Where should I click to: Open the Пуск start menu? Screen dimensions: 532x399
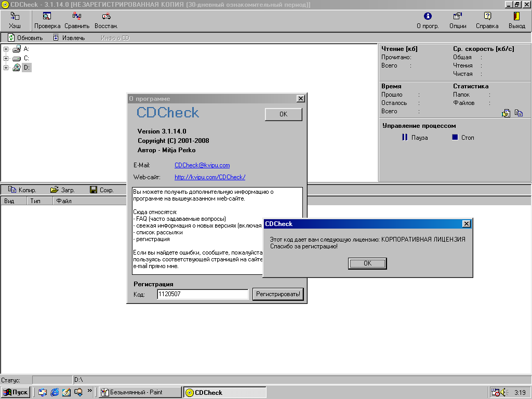[x=16, y=392]
